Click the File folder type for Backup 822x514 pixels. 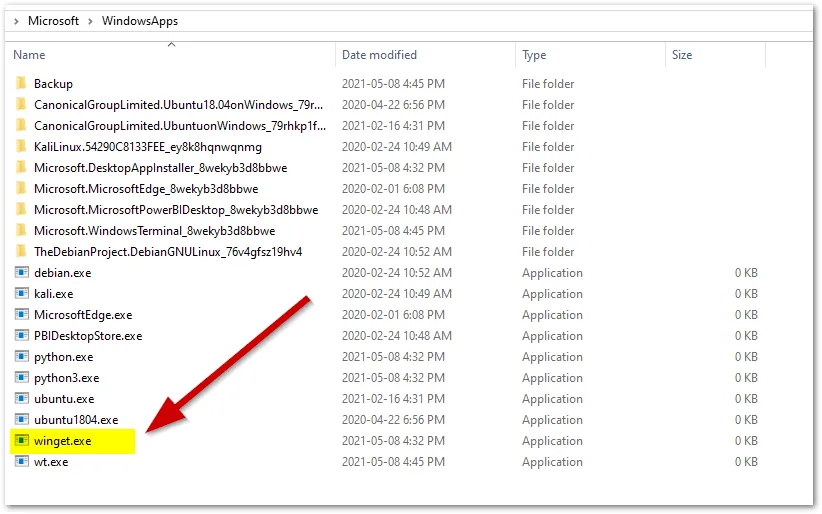(x=548, y=84)
